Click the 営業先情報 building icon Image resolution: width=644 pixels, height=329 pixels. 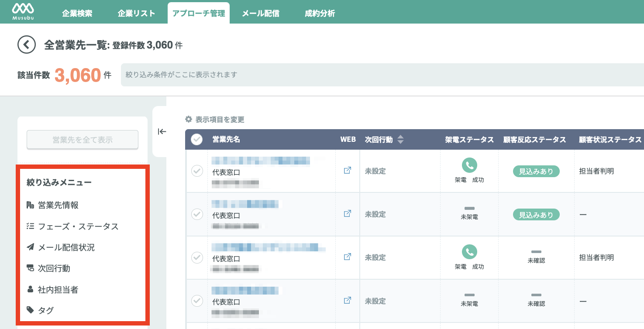click(30, 205)
